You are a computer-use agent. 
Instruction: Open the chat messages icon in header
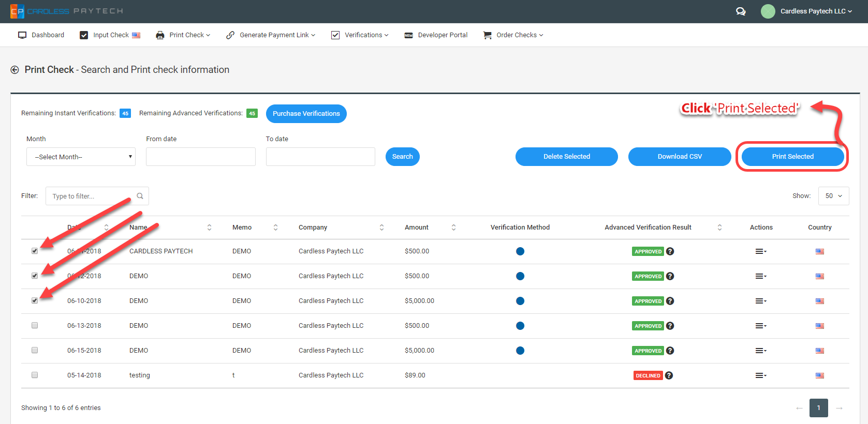point(741,11)
